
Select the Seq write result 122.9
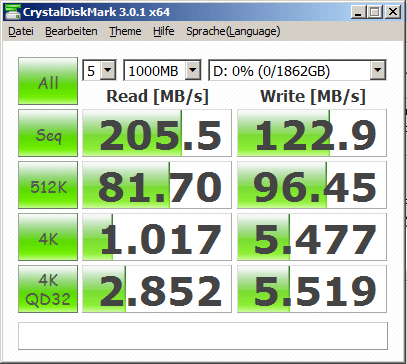(312, 133)
